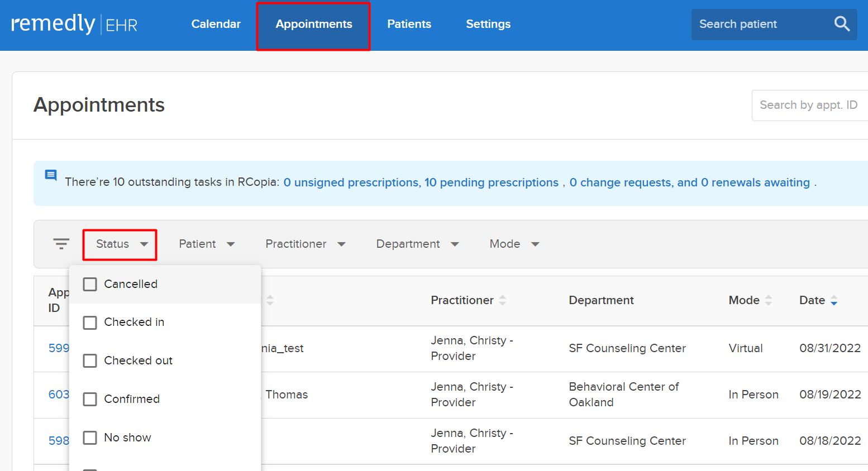Image resolution: width=868 pixels, height=471 pixels.
Task: Expand the Mode filter dropdown
Action: 514,244
